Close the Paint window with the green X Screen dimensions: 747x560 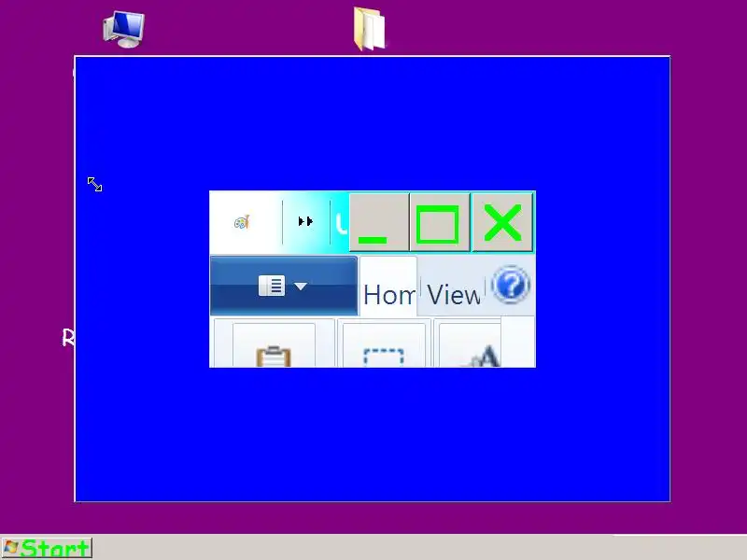[x=502, y=222]
